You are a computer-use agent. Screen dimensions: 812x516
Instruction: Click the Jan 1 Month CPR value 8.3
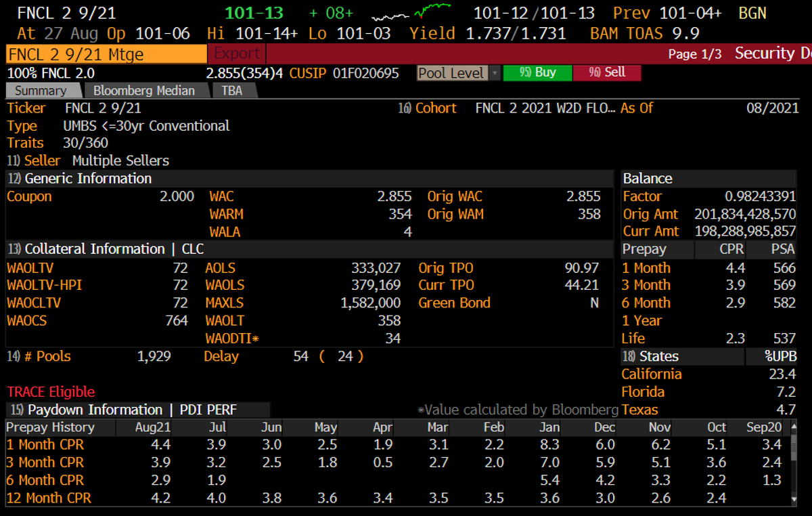(550, 445)
